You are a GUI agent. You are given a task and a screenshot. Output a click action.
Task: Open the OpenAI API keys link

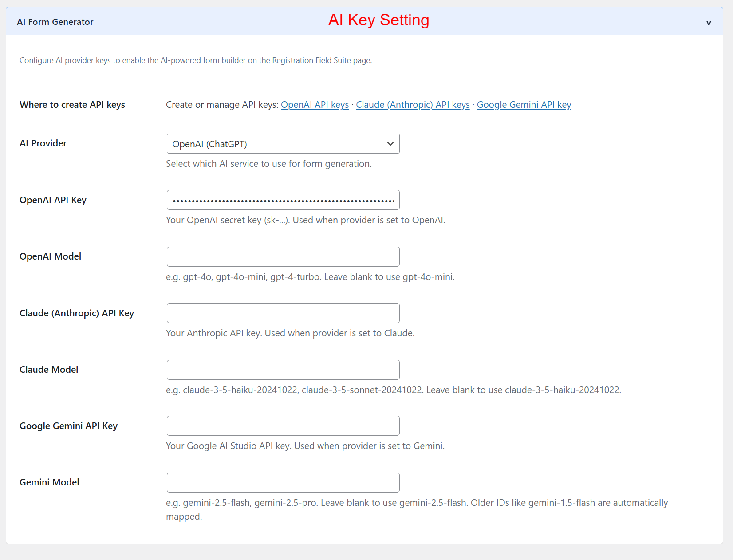point(315,105)
